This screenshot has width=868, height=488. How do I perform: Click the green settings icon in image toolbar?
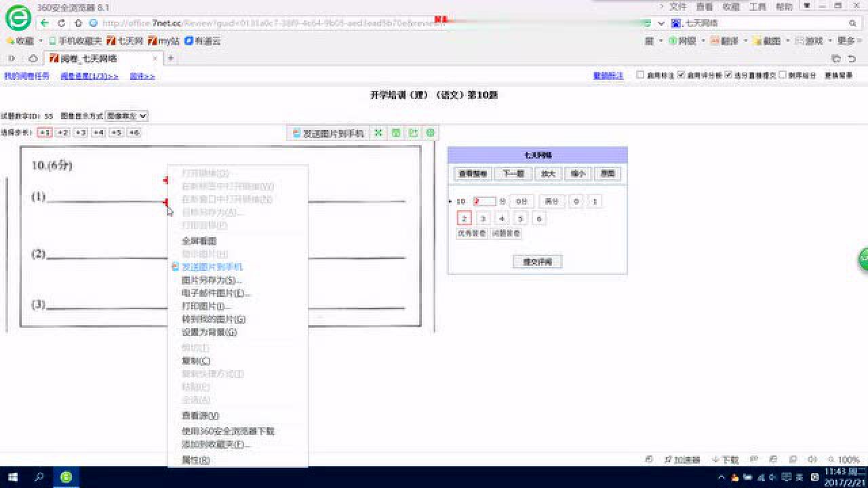(x=430, y=133)
